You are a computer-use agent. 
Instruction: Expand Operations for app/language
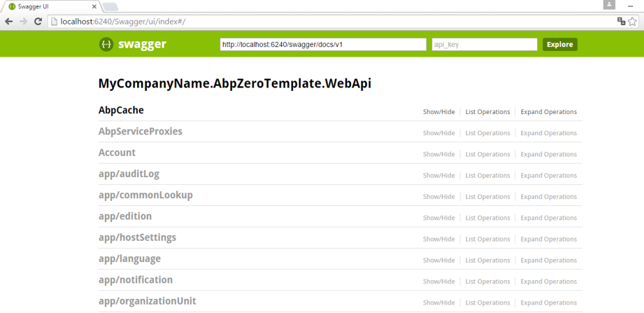coord(549,260)
